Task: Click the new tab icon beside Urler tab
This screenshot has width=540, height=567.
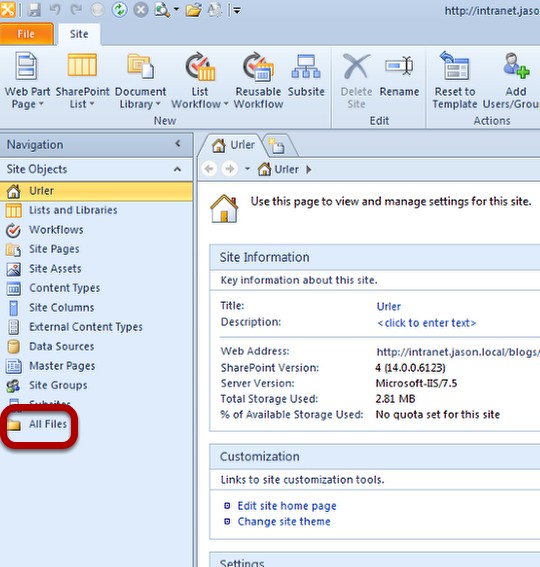Action: click(278, 146)
